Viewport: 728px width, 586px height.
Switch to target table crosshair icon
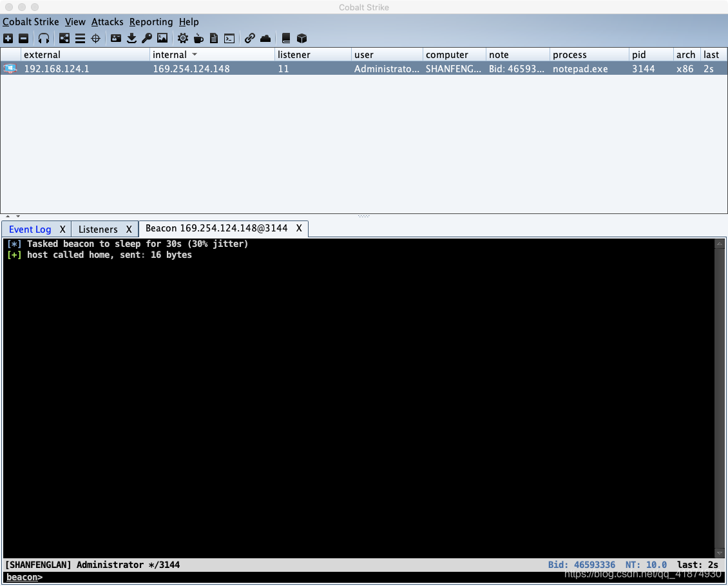pyautogui.click(x=95, y=39)
